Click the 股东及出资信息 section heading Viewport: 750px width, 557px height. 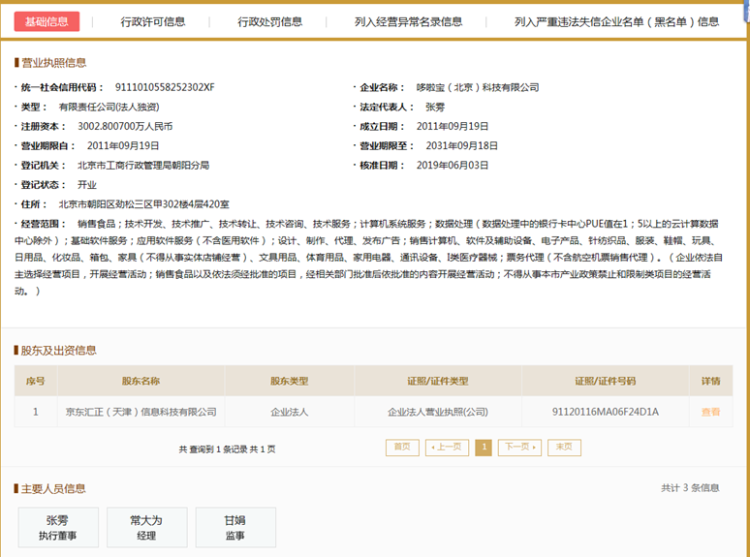[59, 350]
